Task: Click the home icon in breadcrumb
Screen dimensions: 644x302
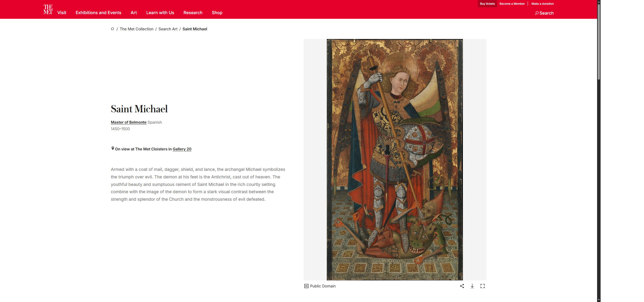Action: point(113,29)
